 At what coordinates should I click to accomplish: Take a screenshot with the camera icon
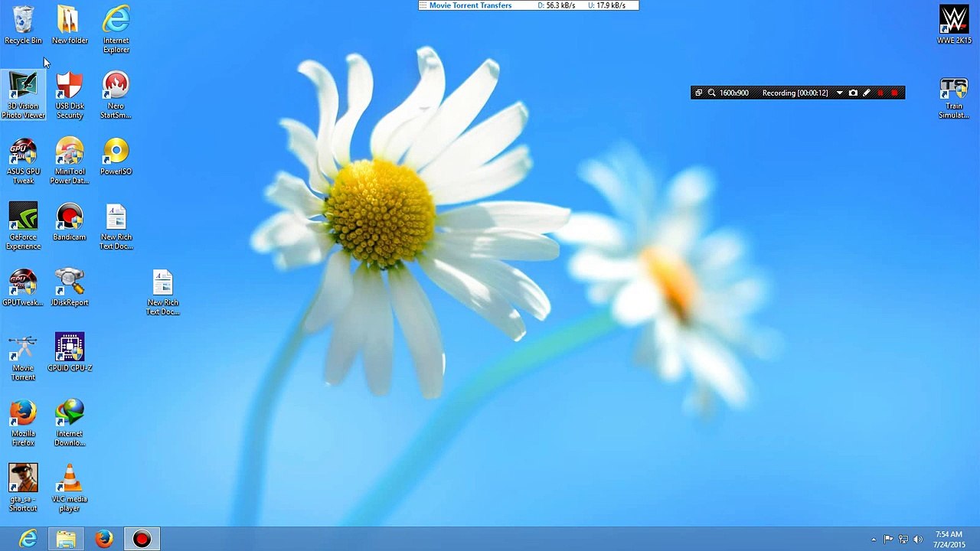[x=853, y=93]
